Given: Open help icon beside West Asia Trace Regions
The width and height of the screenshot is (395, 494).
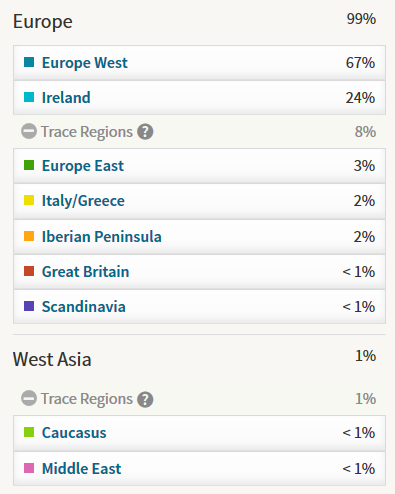Looking at the screenshot, I should pos(145,399).
